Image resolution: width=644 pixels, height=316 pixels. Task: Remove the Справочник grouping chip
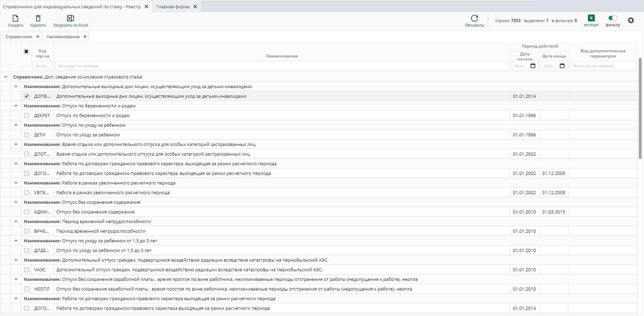(38, 36)
